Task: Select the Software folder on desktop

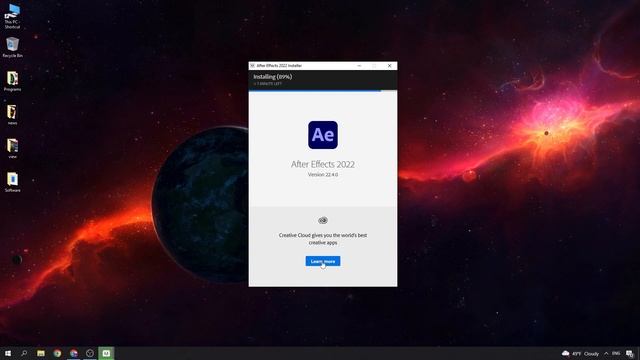Action: [x=12, y=182]
